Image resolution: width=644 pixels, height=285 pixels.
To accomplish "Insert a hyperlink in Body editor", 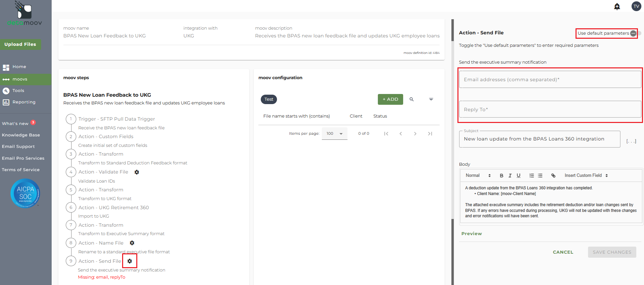I will click(x=553, y=176).
